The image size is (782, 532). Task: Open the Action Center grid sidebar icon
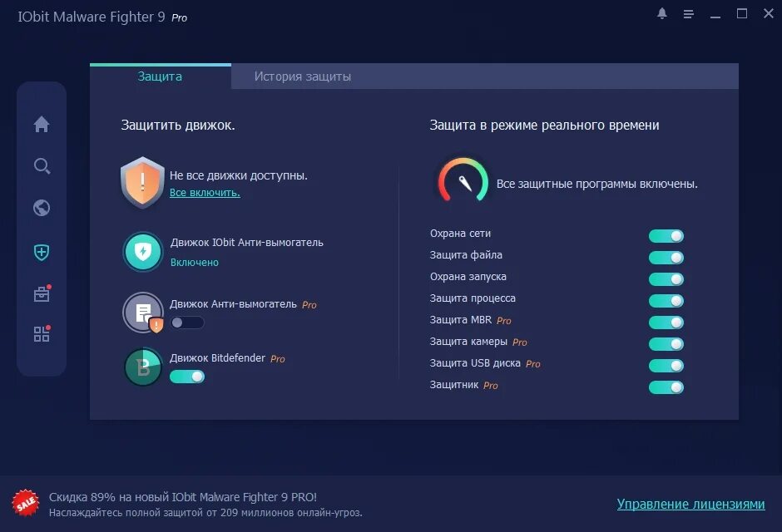tap(42, 333)
